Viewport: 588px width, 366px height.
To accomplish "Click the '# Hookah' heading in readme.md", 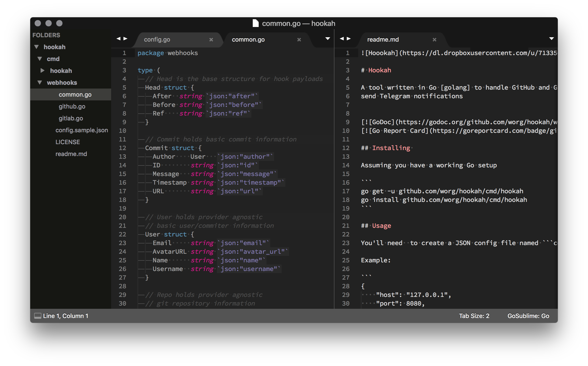I will (x=376, y=70).
